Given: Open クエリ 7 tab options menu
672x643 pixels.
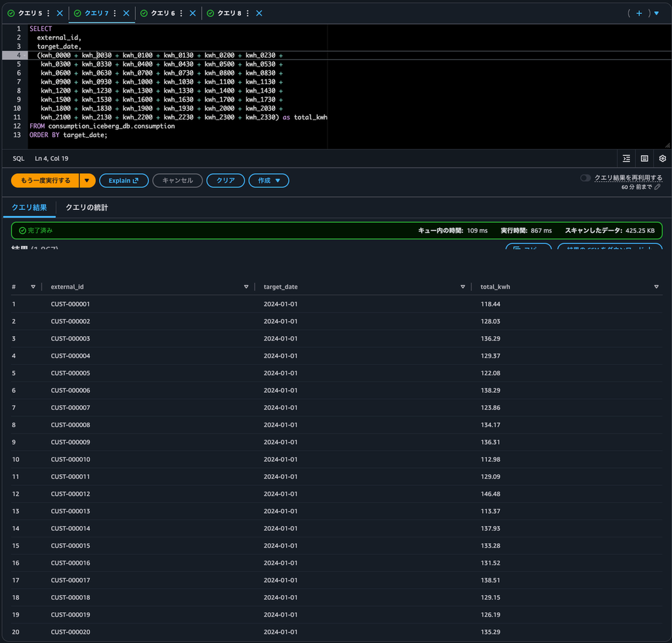Looking at the screenshot, I should pyautogui.click(x=115, y=13).
